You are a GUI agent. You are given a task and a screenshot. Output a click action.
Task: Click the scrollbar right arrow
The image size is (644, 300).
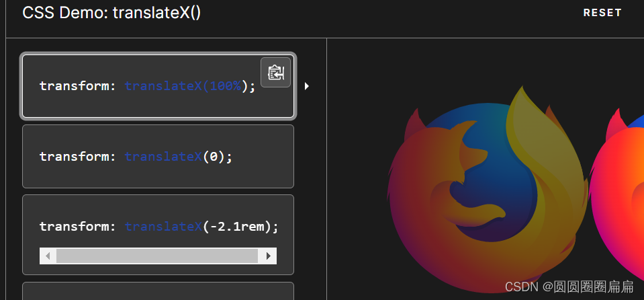click(x=269, y=256)
